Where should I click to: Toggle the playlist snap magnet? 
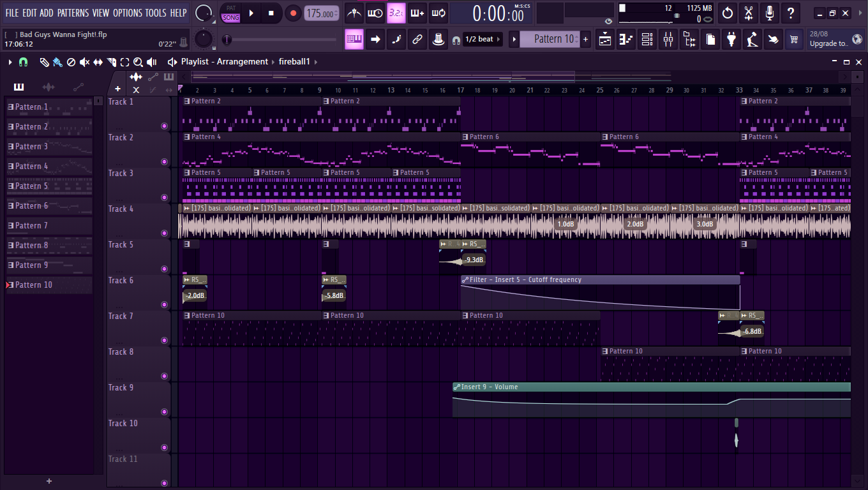pyautogui.click(x=24, y=62)
